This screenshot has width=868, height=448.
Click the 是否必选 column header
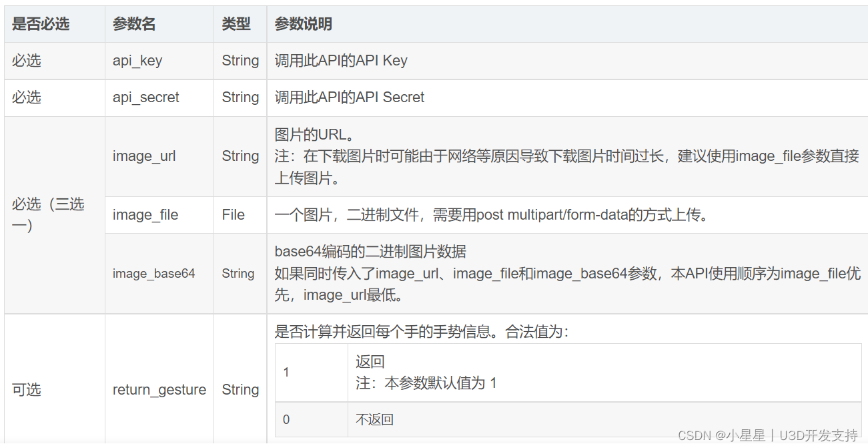(x=41, y=24)
